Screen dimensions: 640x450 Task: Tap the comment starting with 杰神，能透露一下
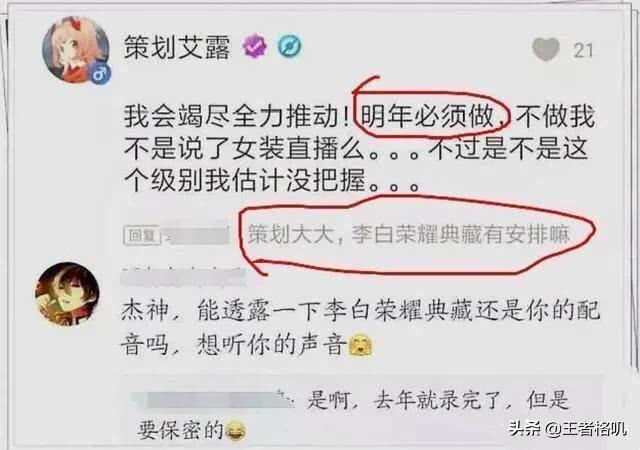(360, 327)
